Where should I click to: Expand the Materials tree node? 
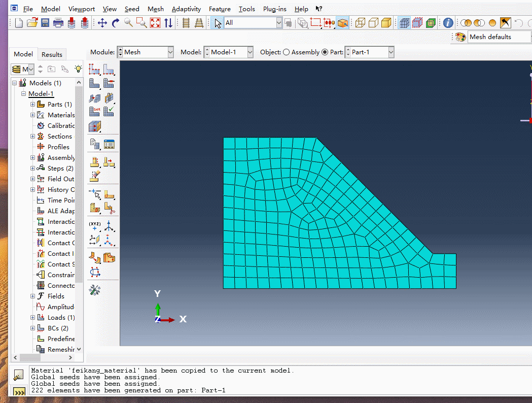[x=32, y=115]
